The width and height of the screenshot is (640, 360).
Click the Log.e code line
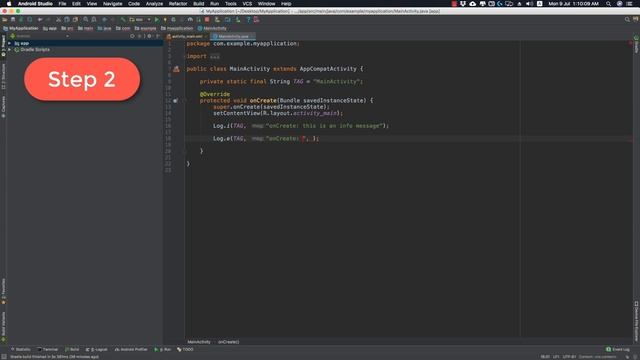point(266,139)
